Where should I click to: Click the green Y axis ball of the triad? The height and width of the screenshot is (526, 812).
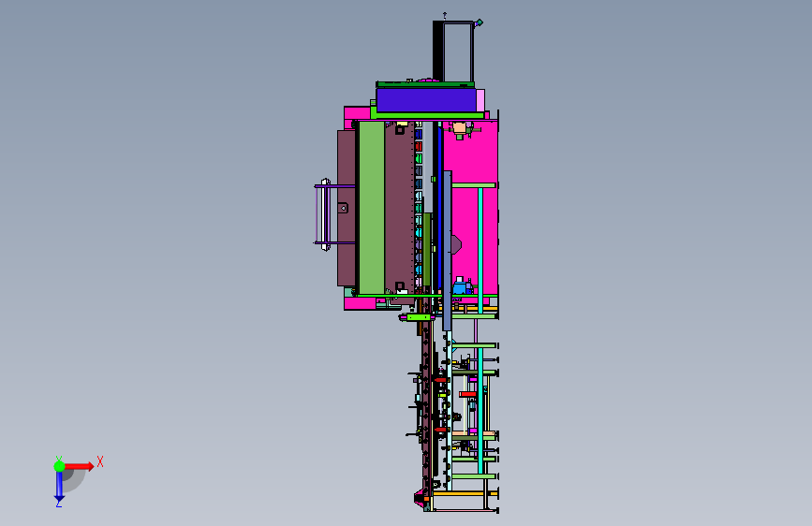59,466
